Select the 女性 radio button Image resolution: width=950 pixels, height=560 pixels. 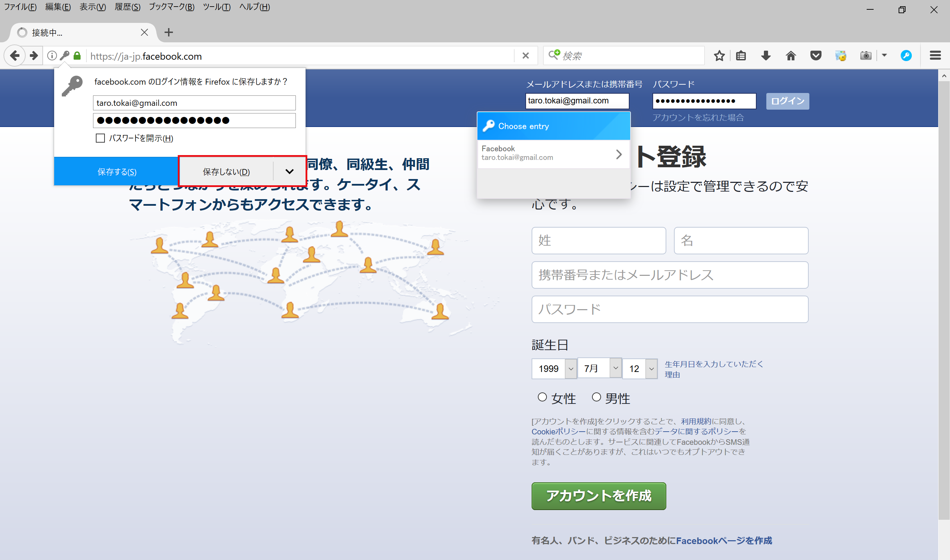point(542,397)
